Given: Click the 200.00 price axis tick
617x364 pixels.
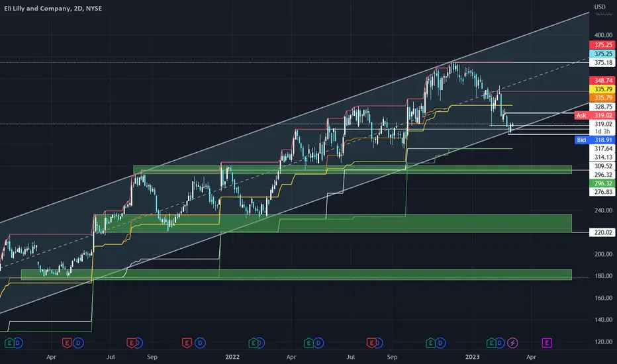Looking at the screenshot, I should pyautogui.click(x=603, y=254).
